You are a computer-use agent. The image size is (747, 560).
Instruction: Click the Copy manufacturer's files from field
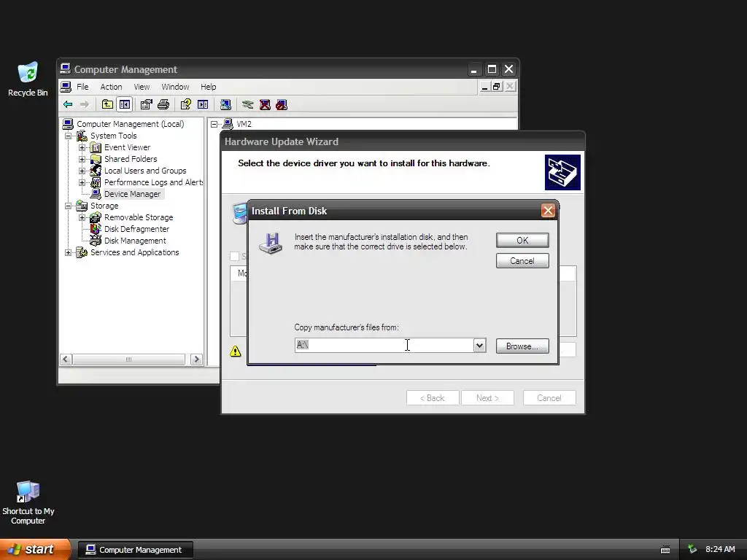(384, 345)
